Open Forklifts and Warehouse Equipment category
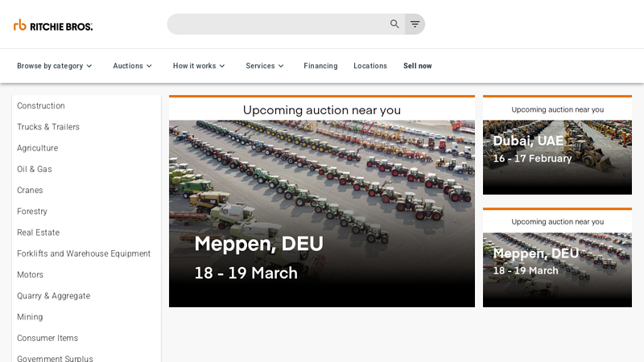 [84, 253]
